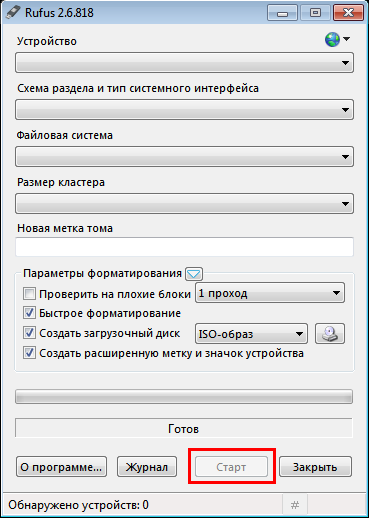Enable Проверить на плохие блоки checkbox
Screen dimensions: 369x518
[x=29, y=294]
